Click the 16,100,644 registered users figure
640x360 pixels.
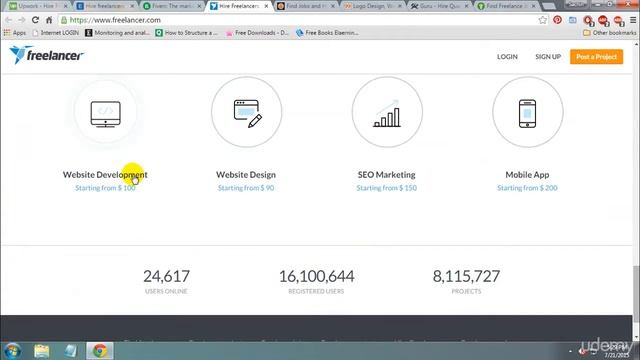(316, 276)
